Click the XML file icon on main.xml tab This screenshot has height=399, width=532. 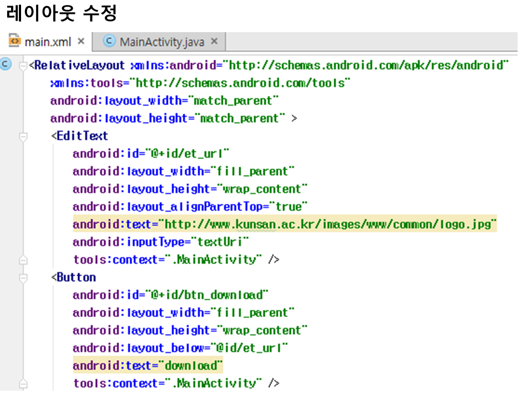coord(14,42)
